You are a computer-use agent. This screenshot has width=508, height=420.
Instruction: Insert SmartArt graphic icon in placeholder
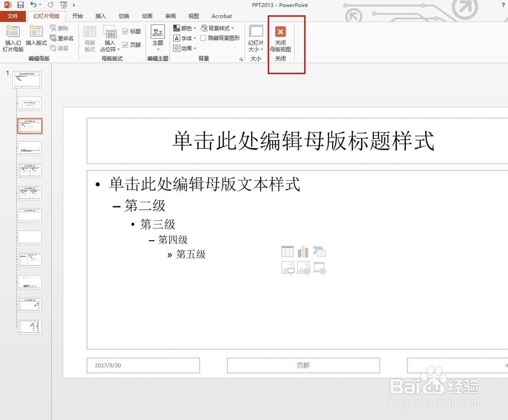coord(319,251)
